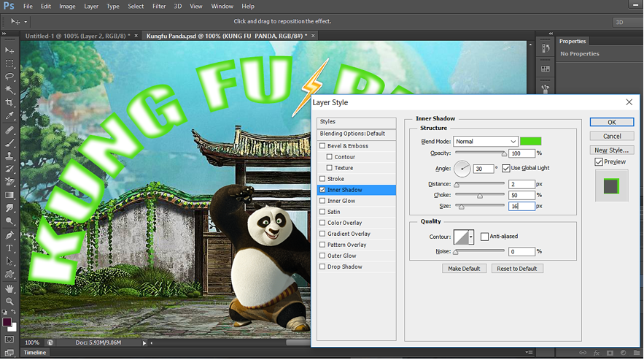644x360 pixels.
Task: Open the File menu
Action: (x=28, y=6)
